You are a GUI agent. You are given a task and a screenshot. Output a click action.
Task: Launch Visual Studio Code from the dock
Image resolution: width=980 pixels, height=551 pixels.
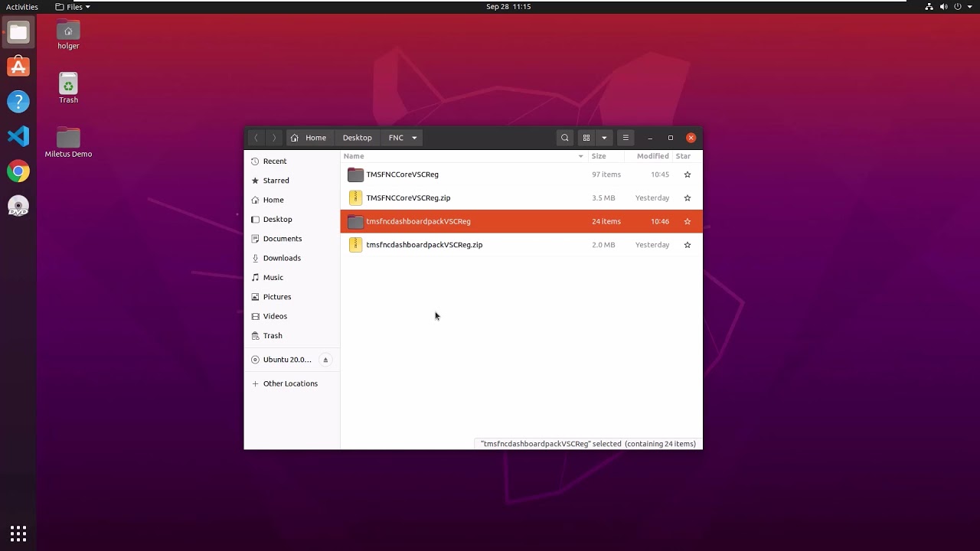coord(18,137)
